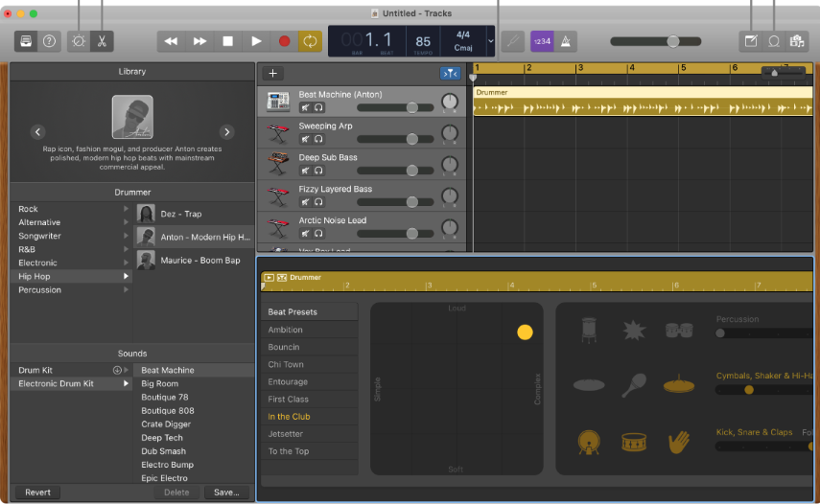The height and width of the screenshot is (504, 820).
Task: Toggle the Catch playhead button
Action: point(450,74)
